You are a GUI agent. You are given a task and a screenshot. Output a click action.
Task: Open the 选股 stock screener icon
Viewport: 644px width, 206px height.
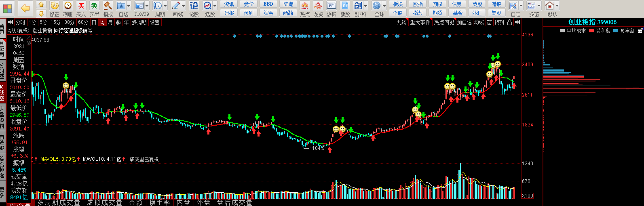point(207,5)
